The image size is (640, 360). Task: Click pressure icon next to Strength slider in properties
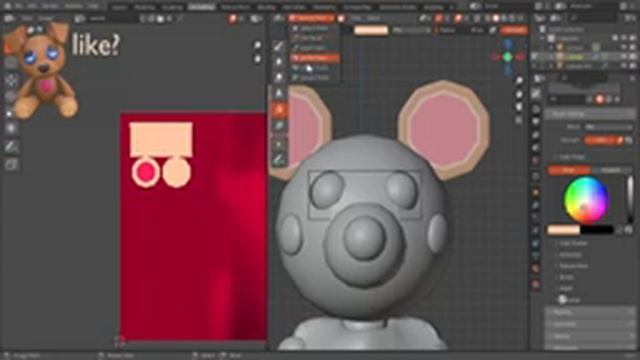coord(620,140)
